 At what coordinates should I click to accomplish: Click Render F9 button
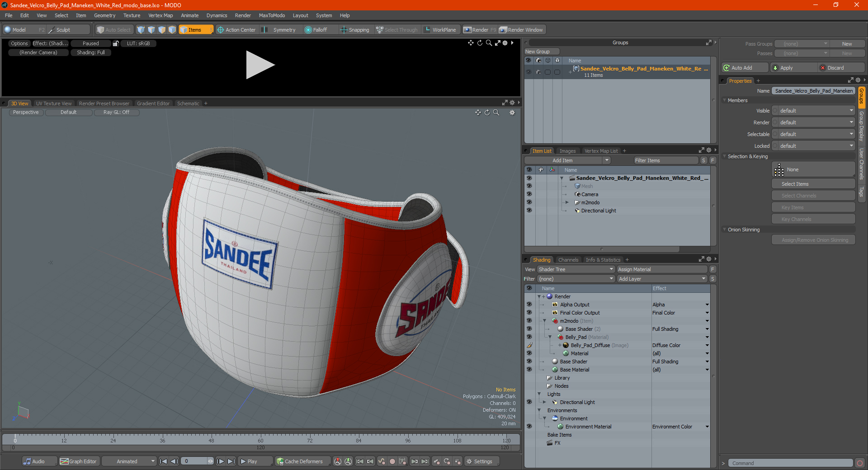pyautogui.click(x=480, y=30)
